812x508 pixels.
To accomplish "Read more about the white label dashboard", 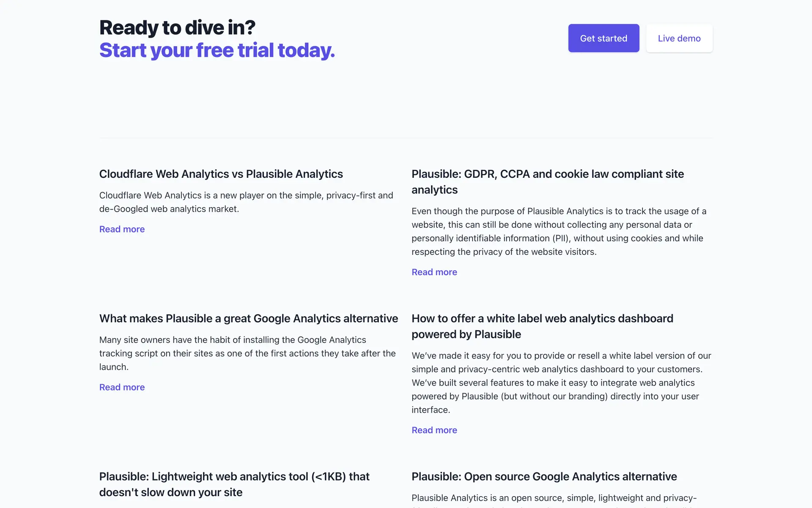I will pyautogui.click(x=434, y=430).
